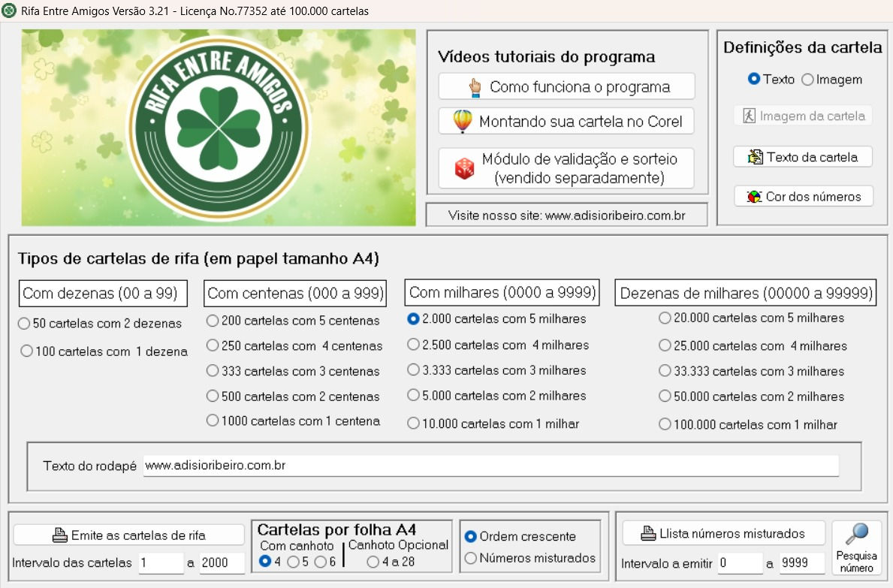893x588 pixels.
Task: Click the Com centenas (000 a 999) header
Action: click(x=295, y=293)
